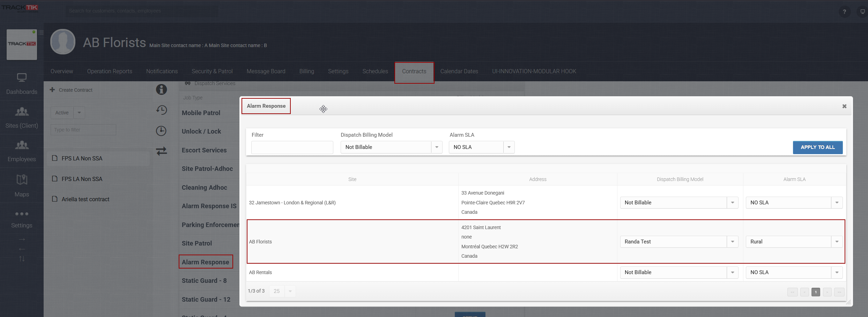Screen dimensions: 868x317
Task: Close the Alarm Response dialog
Action: tap(844, 106)
